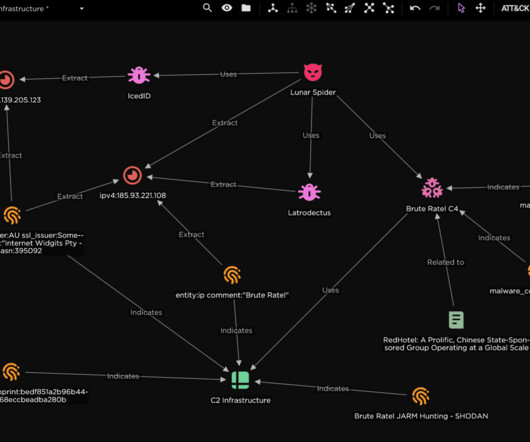This screenshot has width=530, height=442.
Task: Expand the infrastructure title dropdown arrow
Action: point(82,8)
